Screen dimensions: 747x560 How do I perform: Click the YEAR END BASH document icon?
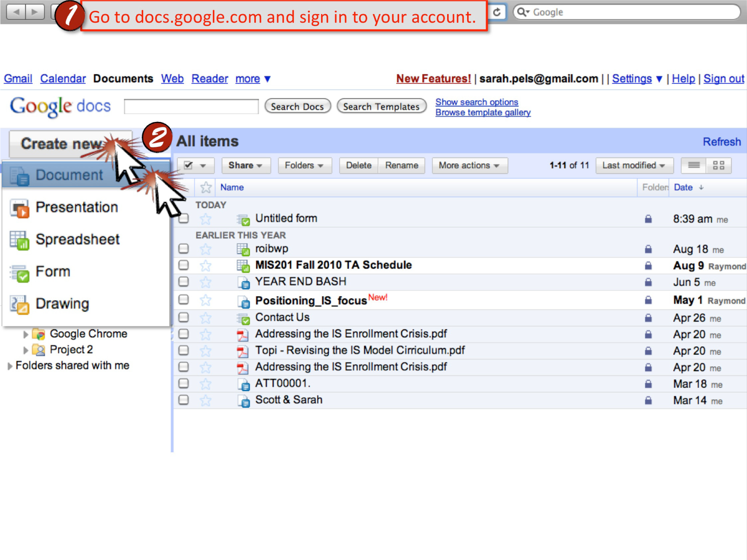coord(243,282)
